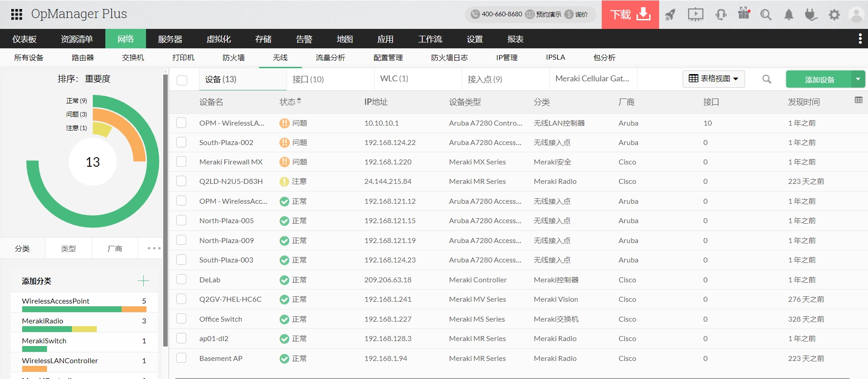Select the Meraki Firewall MX checkbox
This screenshot has width=868, height=379.
pos(181,162)
